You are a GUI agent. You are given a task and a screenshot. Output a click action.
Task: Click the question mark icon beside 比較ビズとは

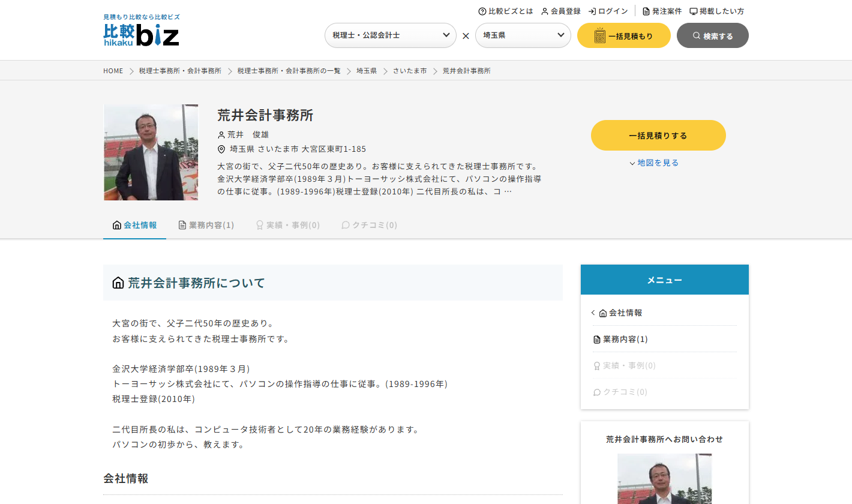[x=482, y=11]
